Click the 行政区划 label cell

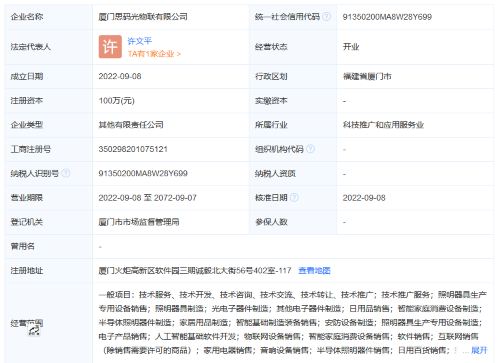tap(293, 76)
